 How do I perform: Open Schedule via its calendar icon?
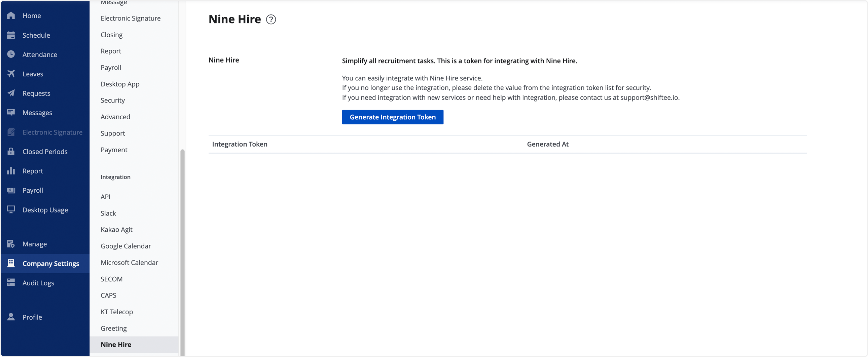click(11, 35)
